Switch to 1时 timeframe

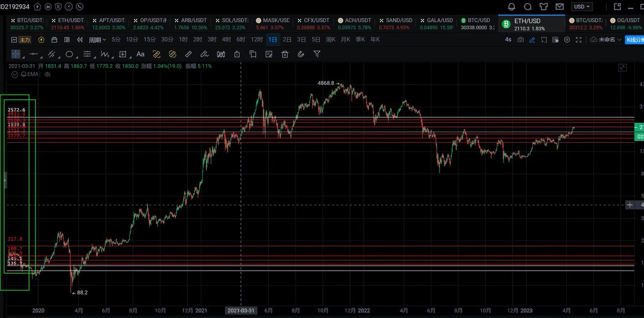click(x=184, y=40)
